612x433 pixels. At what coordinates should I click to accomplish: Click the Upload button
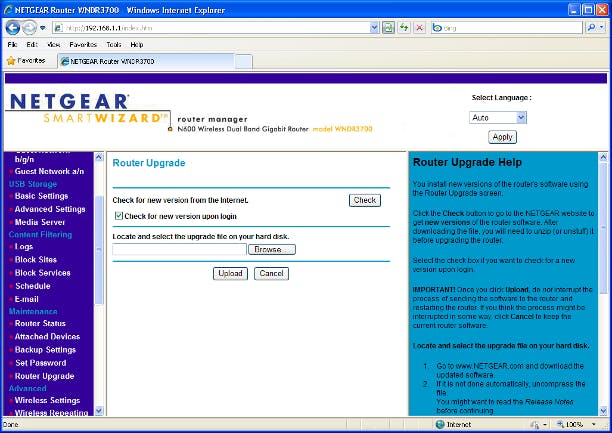click(x=230, y=273)
